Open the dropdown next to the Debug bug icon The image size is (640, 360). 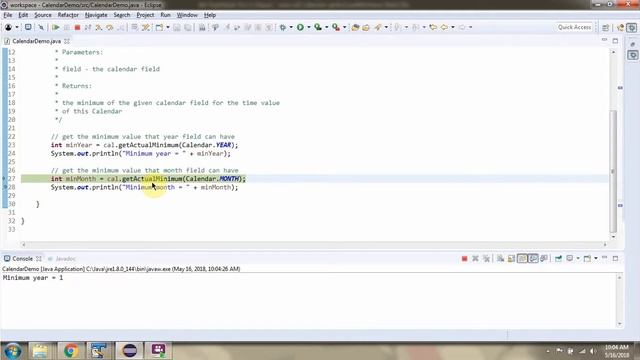291,27
